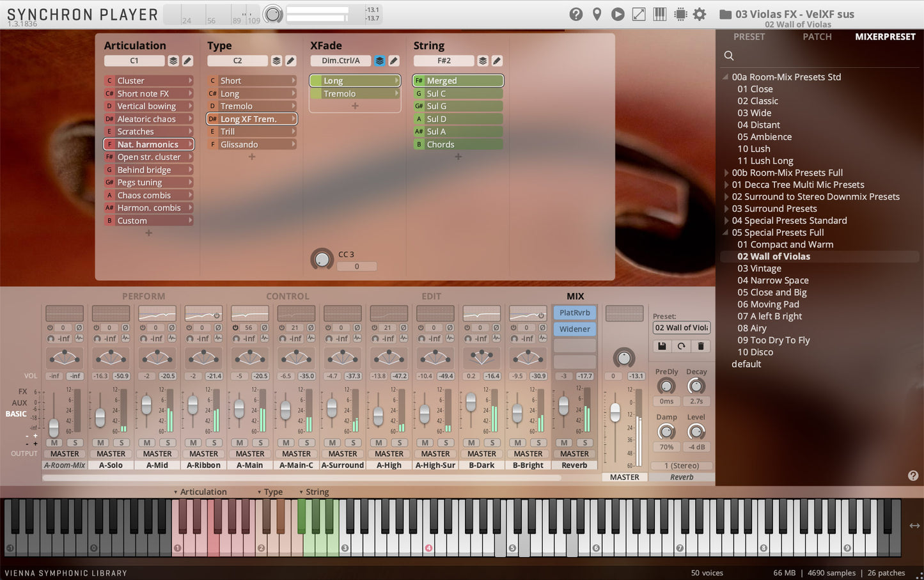Toggle the layers icon next to the XFade slot

pyautogui.click(x=379, y=60)
